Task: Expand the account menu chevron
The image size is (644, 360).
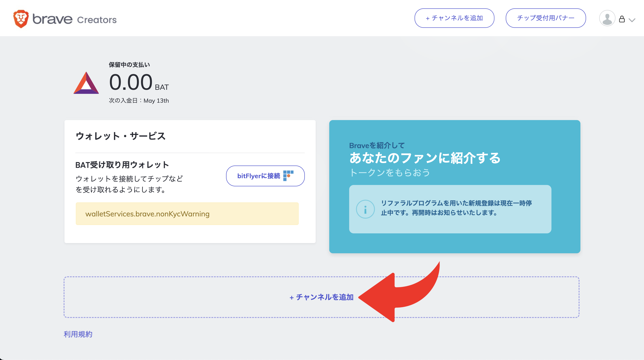Action: click(x=632, y=20)
